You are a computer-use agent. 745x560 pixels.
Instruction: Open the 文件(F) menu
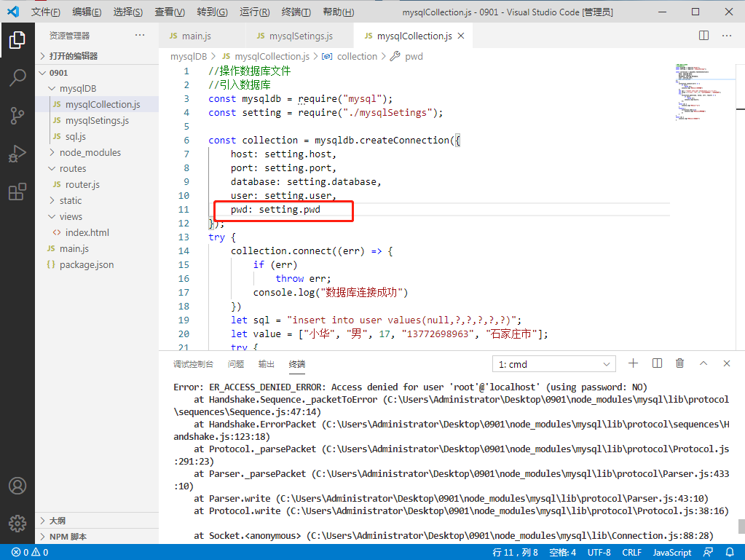pos(46,12)
